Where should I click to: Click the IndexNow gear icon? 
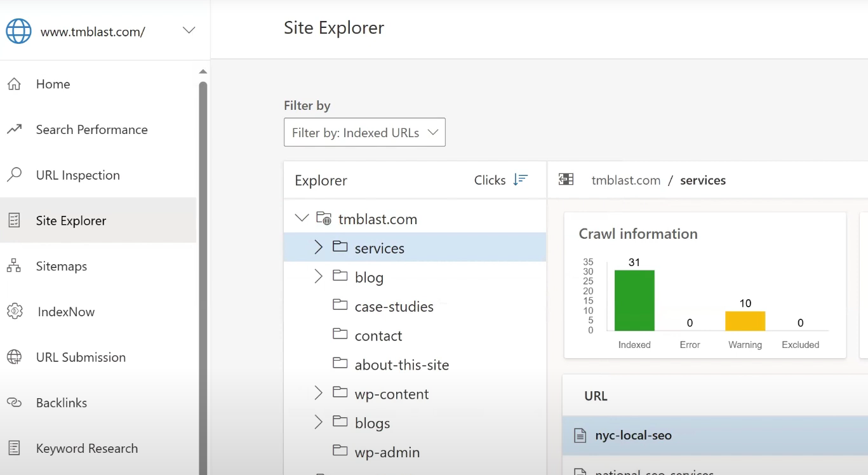[15, 311]
